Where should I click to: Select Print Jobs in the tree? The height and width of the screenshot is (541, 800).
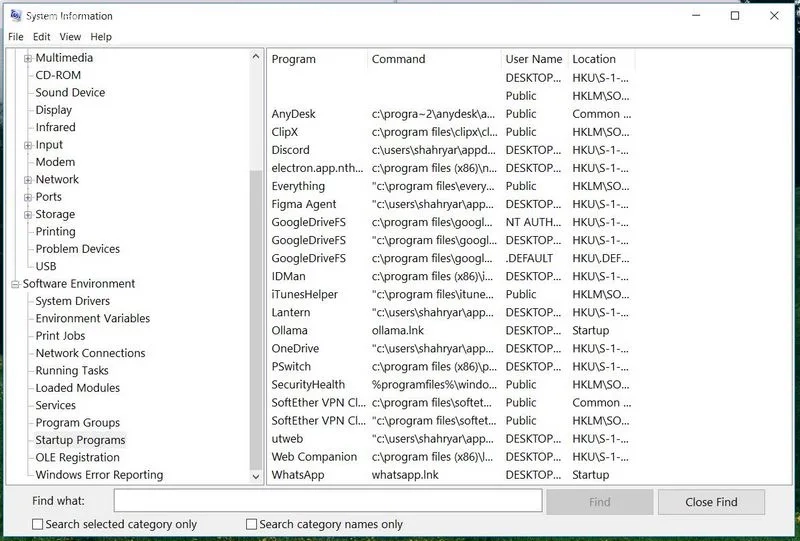pyautogui.click(x=60, y=335)
